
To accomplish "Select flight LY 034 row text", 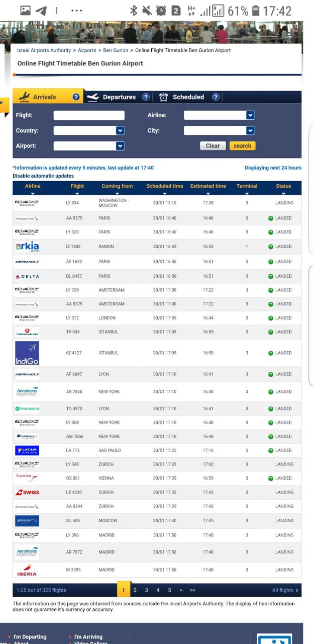I will [72, 203].
